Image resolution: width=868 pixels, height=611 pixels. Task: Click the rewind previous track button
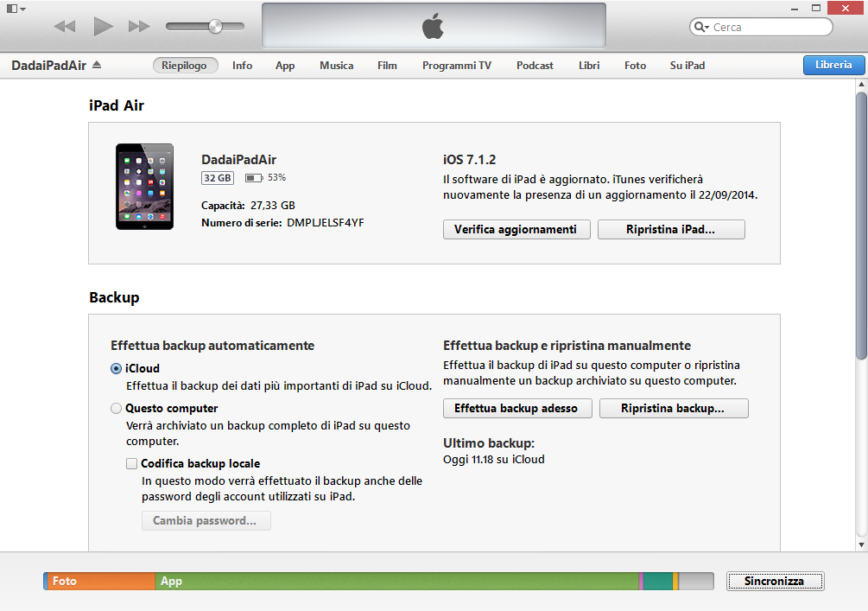[65, 27]
